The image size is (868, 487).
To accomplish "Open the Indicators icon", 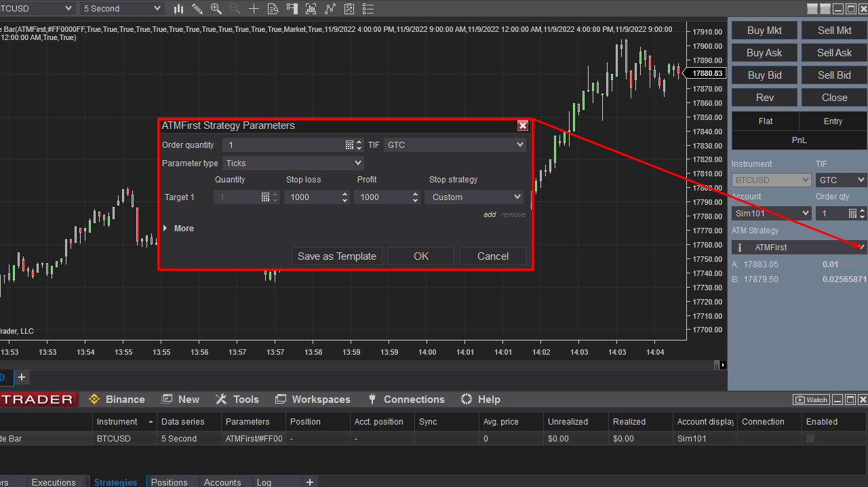I will click(330, 9).
